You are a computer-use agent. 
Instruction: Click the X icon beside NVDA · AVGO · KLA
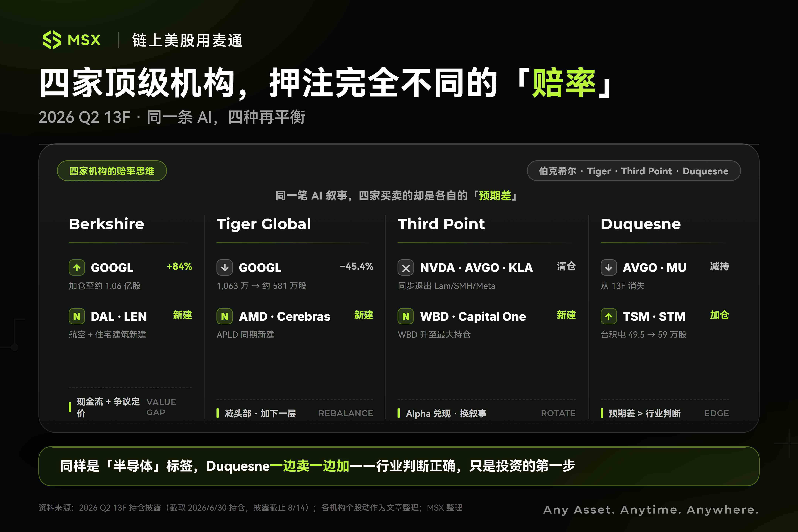tap(406, 268)
